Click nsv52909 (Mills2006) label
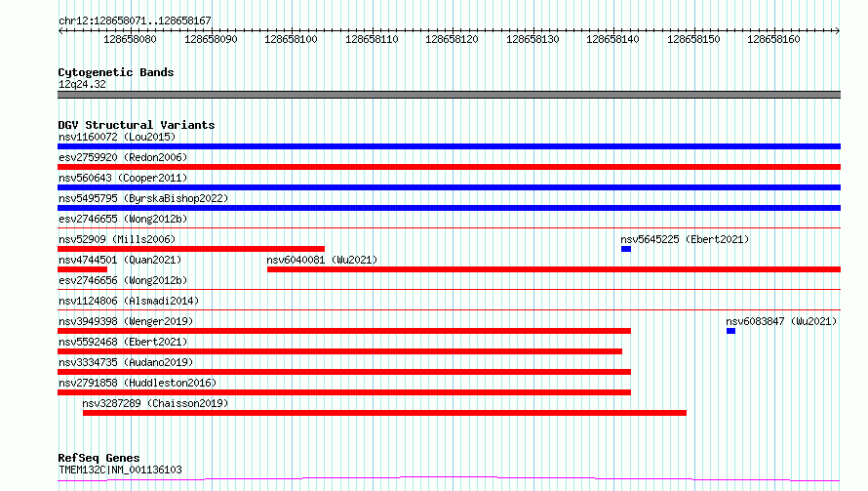Image resolution: width=868 pixels, height=491 pixels. click(x=117, y=239)
